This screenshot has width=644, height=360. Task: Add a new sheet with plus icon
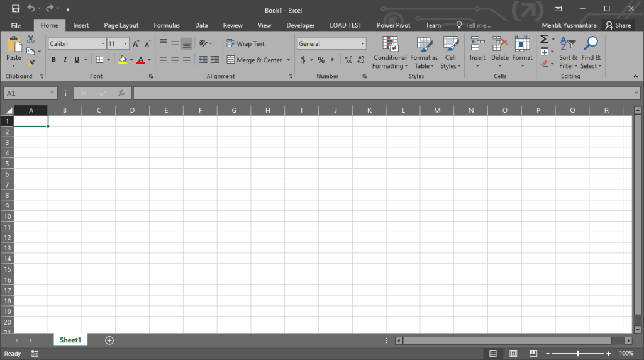[109, 340]
